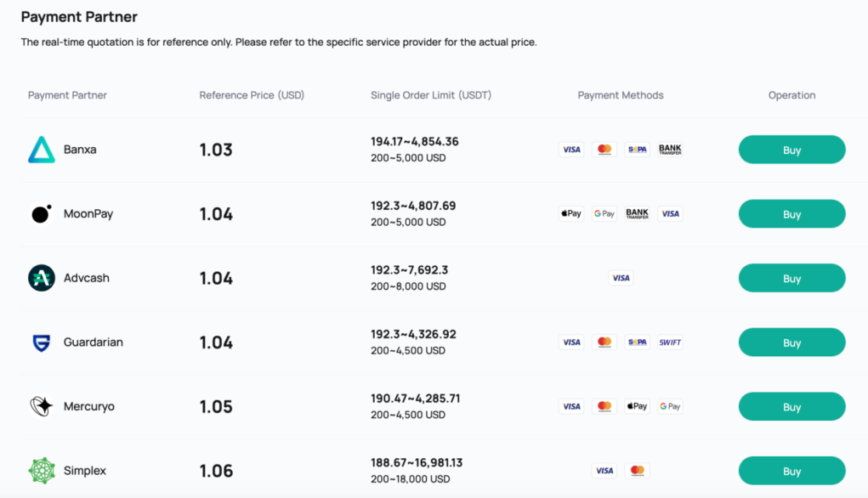The image size is (868, 498).
Task: Click SEPA icon in the Banxa row
Action: tap(637, 150)
